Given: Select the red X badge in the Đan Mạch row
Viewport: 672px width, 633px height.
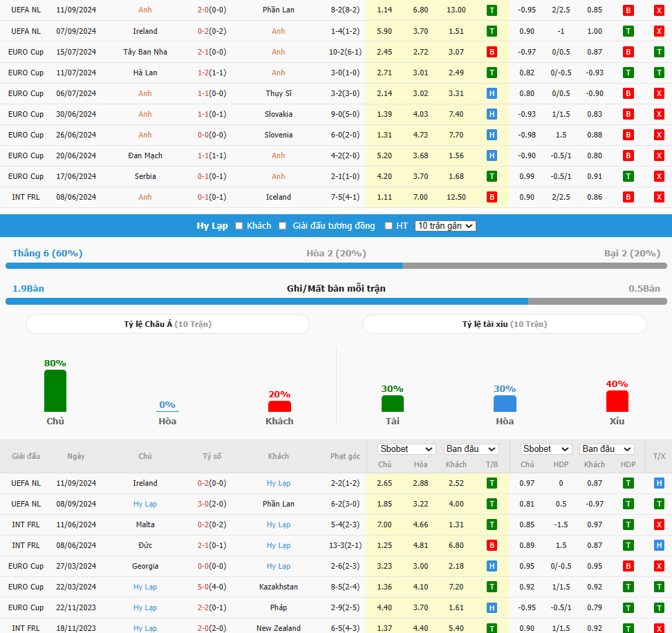Looking at the screenshot, I should [659, 155].
